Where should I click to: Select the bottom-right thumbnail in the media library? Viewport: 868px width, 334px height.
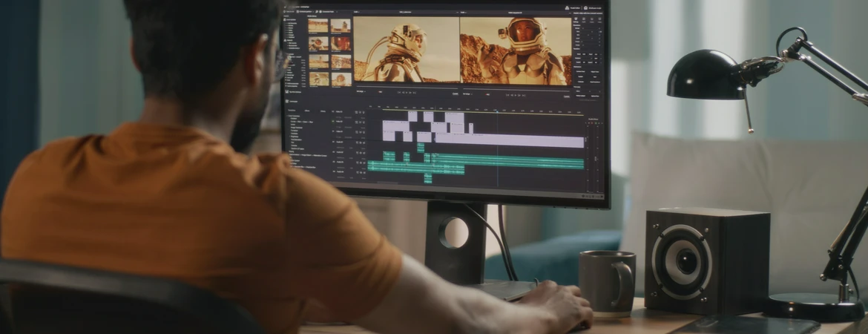point(341,79)
